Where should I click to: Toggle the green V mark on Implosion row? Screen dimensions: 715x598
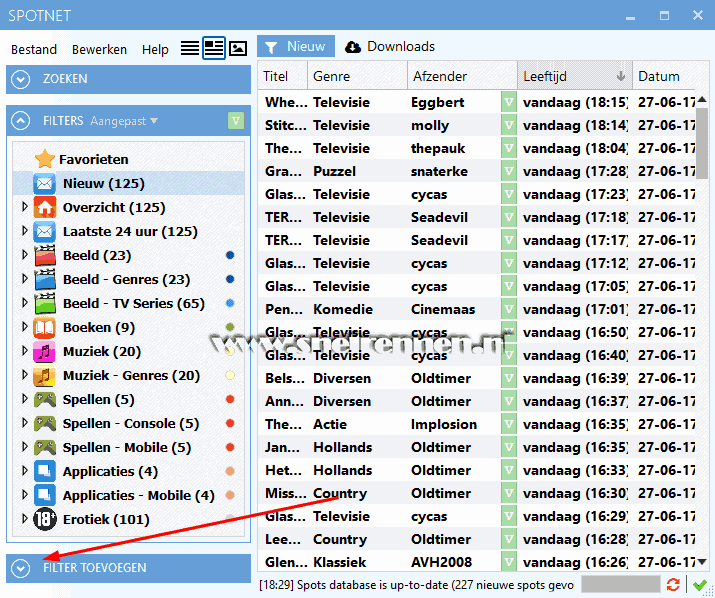508,424
